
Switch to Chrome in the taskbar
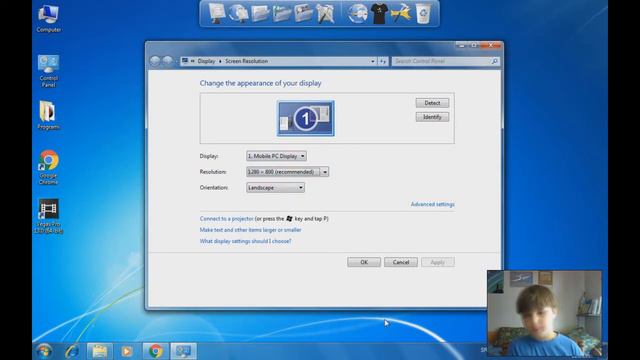(x=155, y=351)
